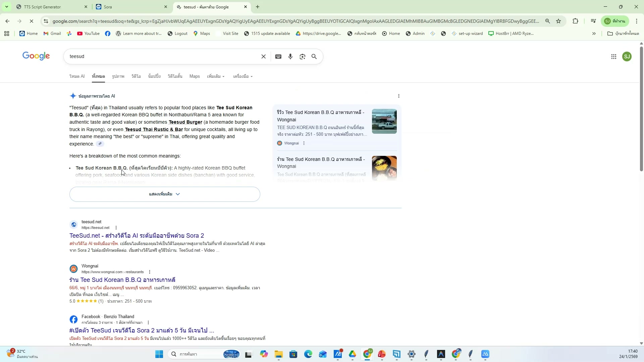Click the Google search text field

pyautogui.click(x=161, y=57)
